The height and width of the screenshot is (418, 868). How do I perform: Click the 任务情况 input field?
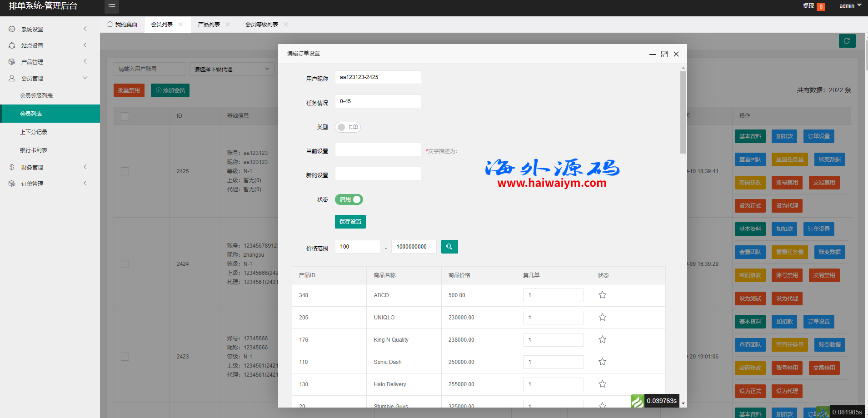pos(378,101)
